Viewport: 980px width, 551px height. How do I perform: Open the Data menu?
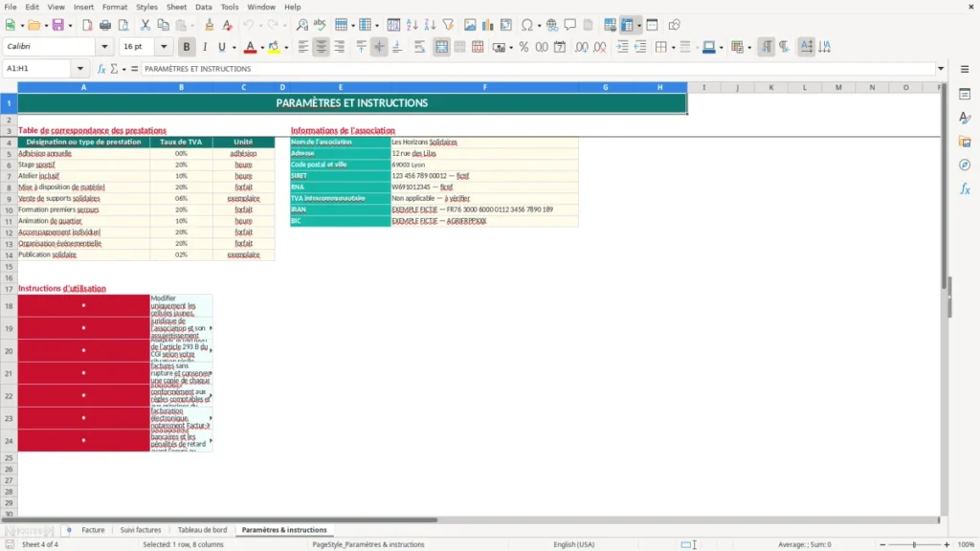coord(203,7)
